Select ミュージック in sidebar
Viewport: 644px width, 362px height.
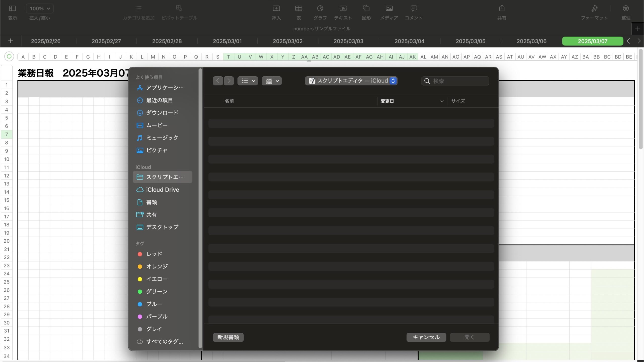[163, 138]
